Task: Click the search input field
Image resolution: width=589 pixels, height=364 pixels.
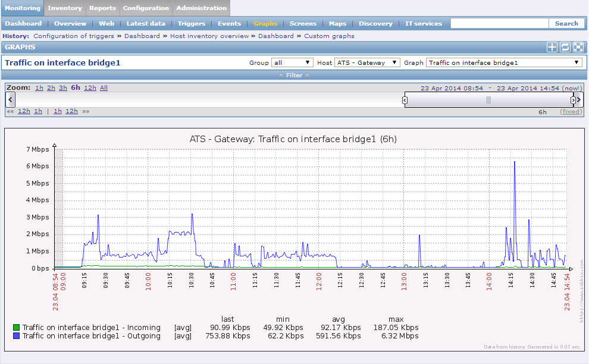Action: [500, 23]
